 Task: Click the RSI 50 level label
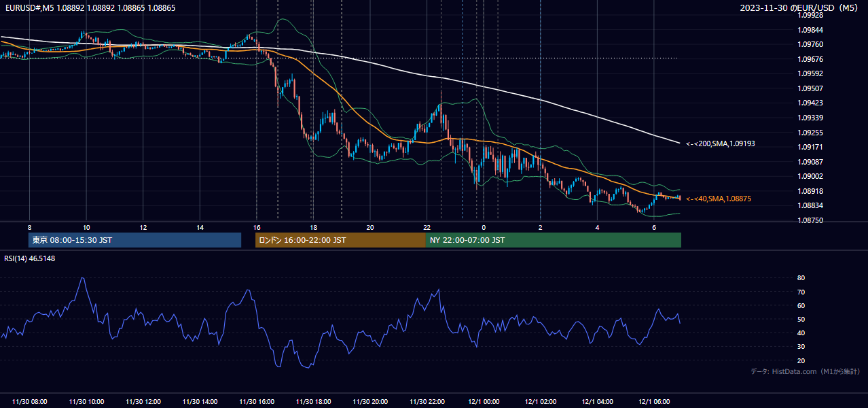[x=801, y=319]
